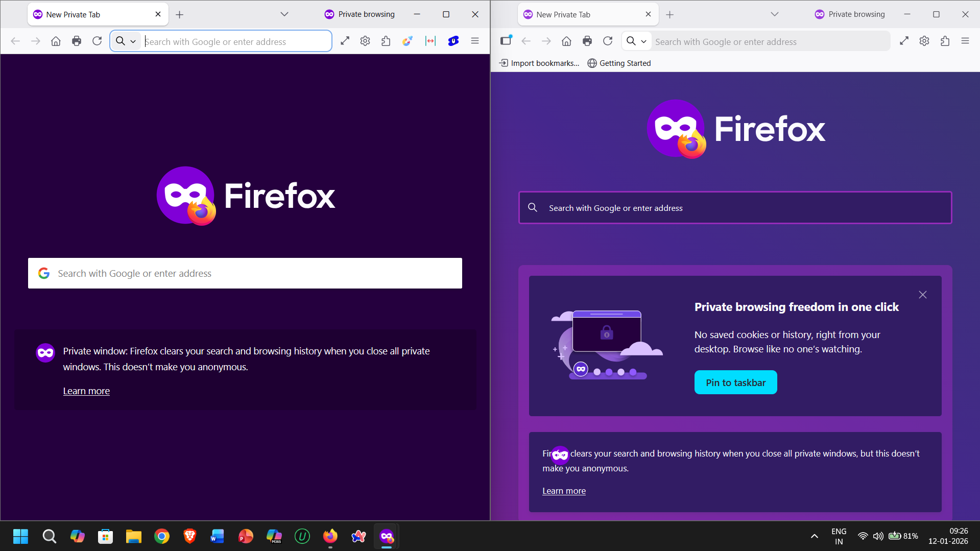This screenshot has height=551, width=980.
Task: Click the red double-arrow width extension icon
Action: (x=431, y=41)
